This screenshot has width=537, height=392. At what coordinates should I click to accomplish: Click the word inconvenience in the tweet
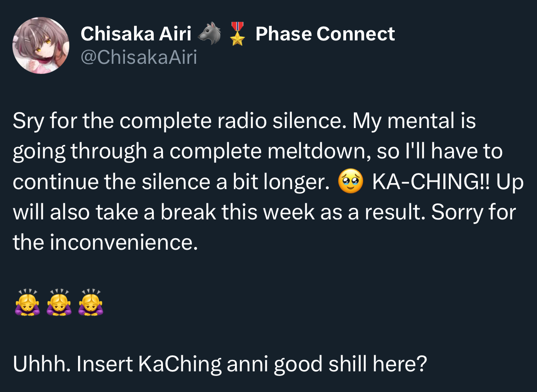click(x=124, y=242)
